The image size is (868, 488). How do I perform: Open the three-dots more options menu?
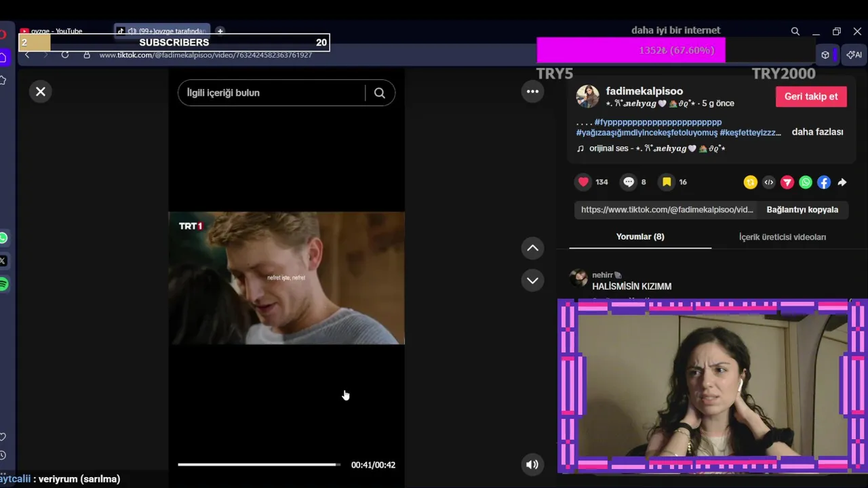(x=533, y=91)
